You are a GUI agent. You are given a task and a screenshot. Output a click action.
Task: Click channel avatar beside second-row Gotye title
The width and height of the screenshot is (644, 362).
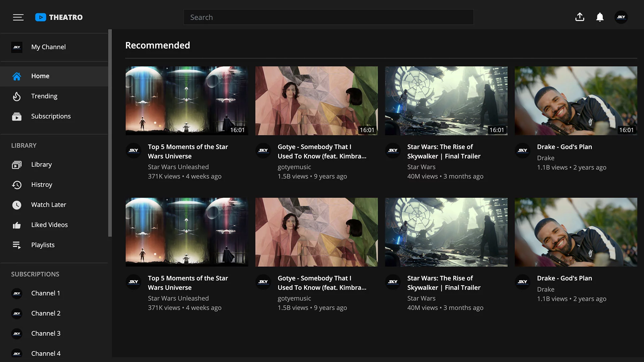point(263,282)
